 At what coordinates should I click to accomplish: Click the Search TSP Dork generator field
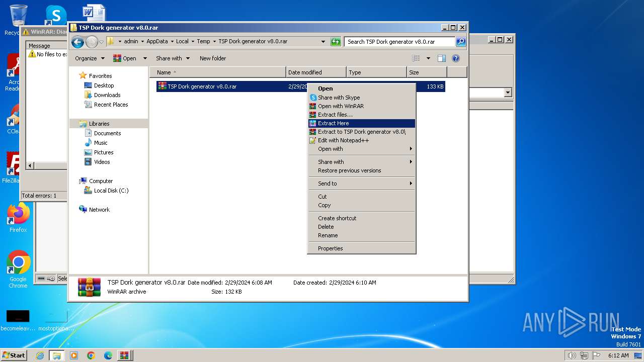pyautogui.click(x=400, y=42)
